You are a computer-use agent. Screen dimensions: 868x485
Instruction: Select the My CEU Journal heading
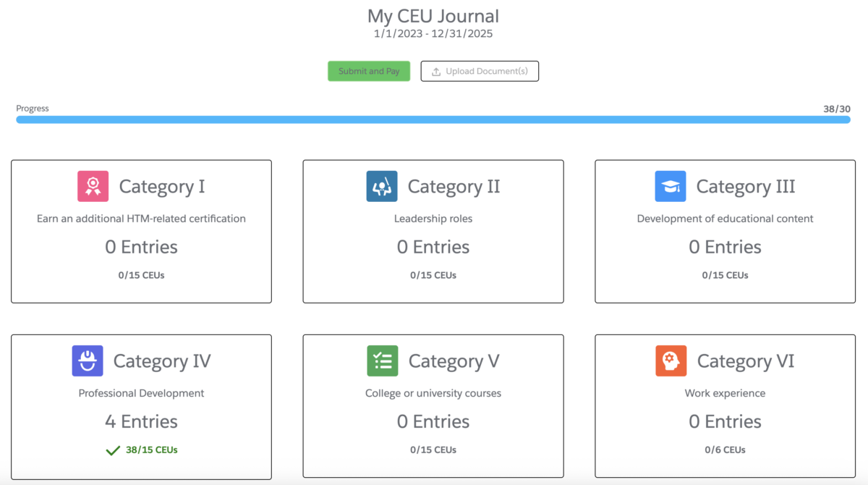click(433, 16)
